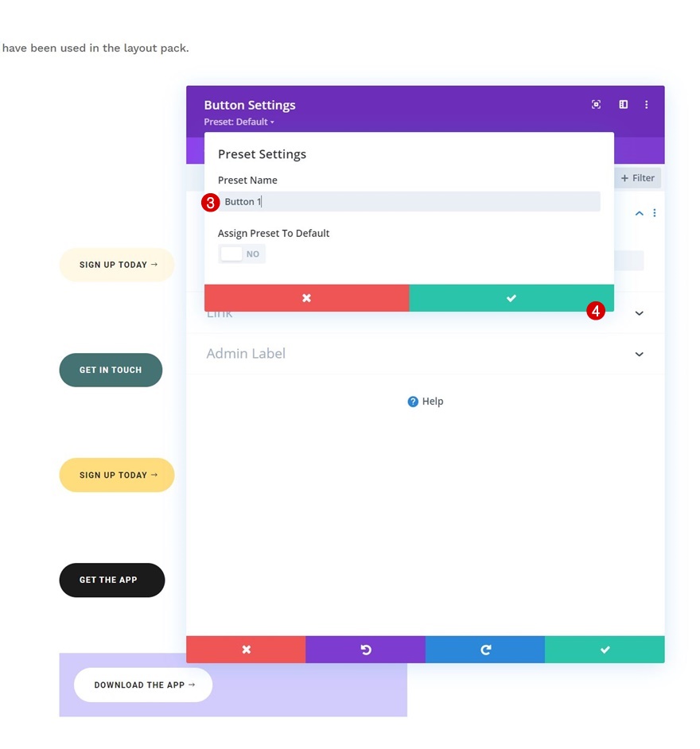
Task: Discard changes using bottom red X
Action: pos(246,650)
